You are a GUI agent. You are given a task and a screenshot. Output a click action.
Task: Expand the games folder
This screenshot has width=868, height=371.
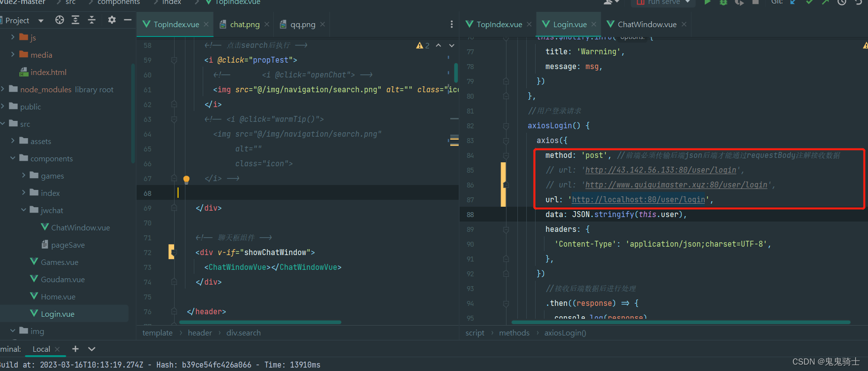23,175
